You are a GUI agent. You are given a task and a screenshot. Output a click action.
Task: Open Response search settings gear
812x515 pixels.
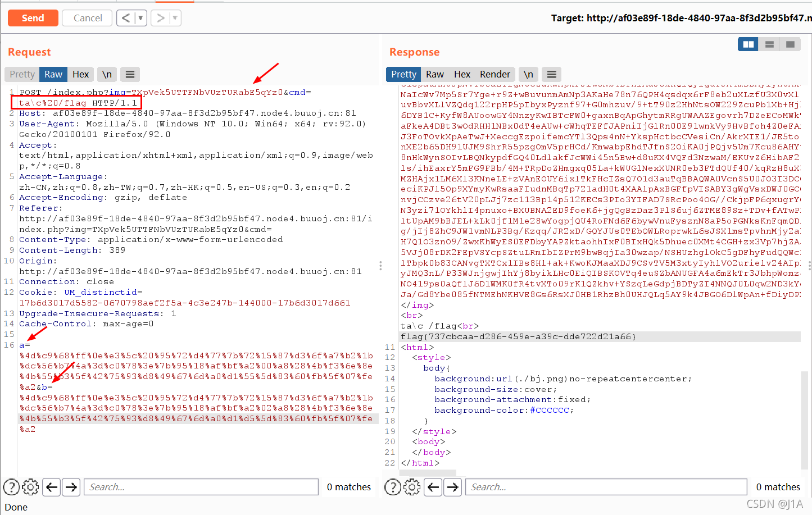click(412, 487)
